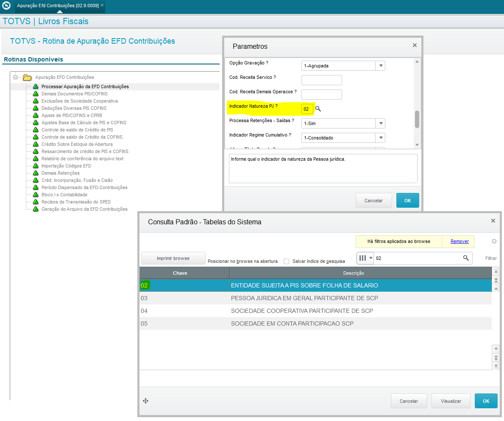Click green icon beside Controle de saldo Crédito da COFINS

click(x=36, y=137)
